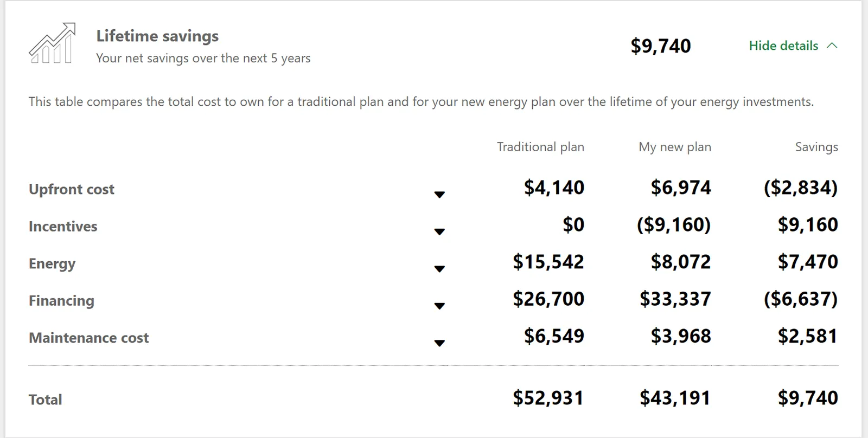Click the Total row label
868x438 pixels.
[x=46, y=400]
